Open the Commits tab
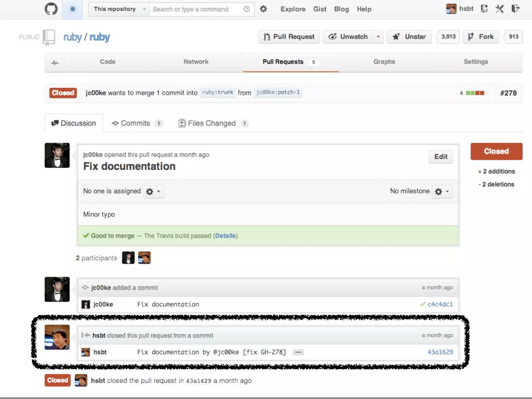Image resolution: width=532 pixels, height=399 pixels. point(137,123)
